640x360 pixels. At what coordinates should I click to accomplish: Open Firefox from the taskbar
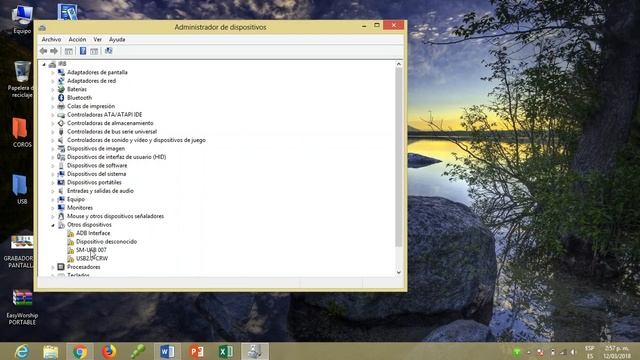[x=109, y=351]
